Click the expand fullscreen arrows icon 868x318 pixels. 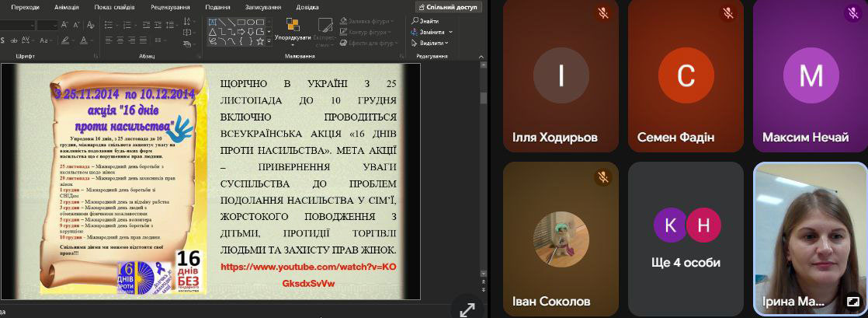(467, 309)
